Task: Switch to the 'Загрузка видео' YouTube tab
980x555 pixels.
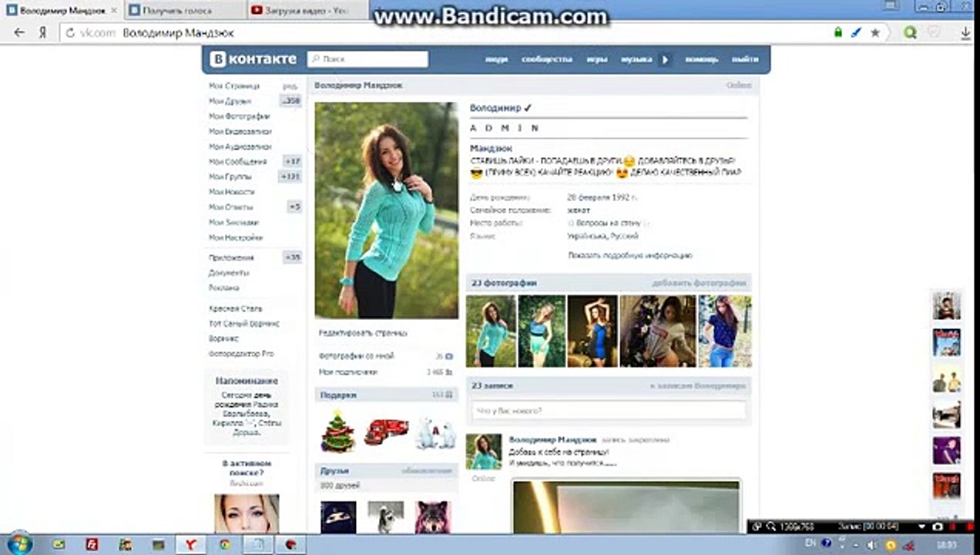Action: 304,10
